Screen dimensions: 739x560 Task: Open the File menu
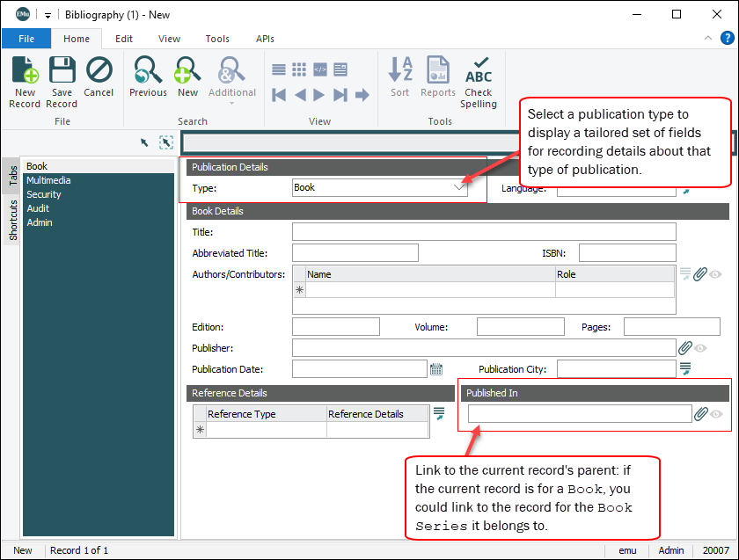point(26,39)
